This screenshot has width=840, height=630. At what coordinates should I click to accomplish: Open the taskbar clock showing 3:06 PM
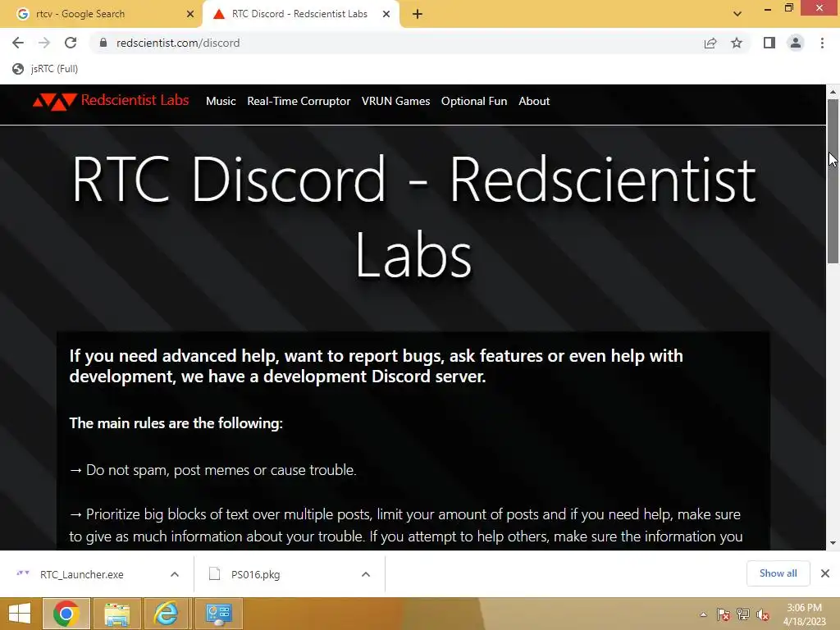[x=804, y=614]
